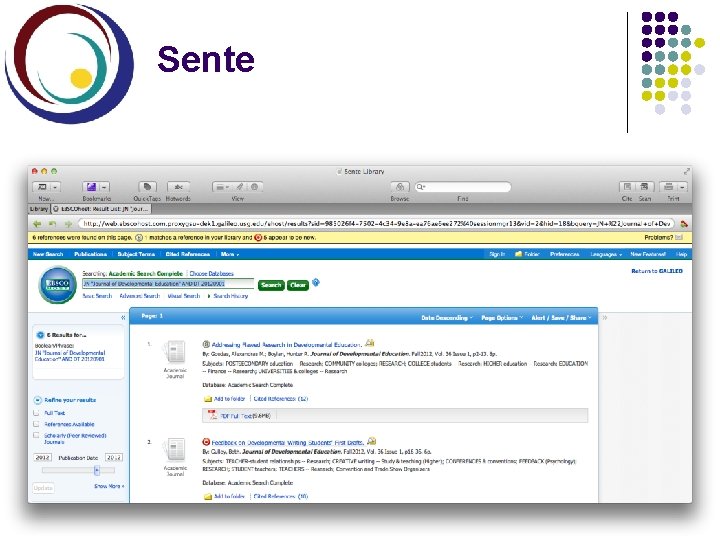
Task: Open the Date Descending sort dropdown
Action: tap(447, 318)
